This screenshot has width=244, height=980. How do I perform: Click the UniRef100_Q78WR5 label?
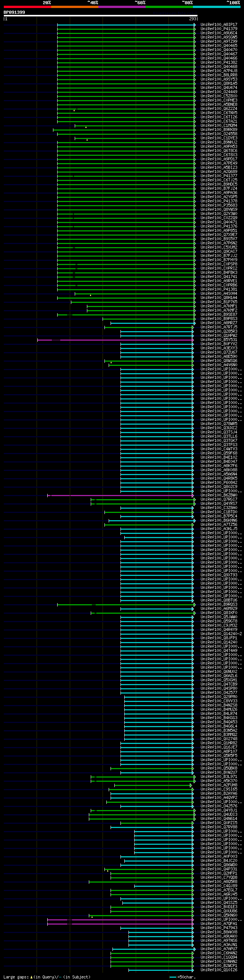click(x=219, y=424)
